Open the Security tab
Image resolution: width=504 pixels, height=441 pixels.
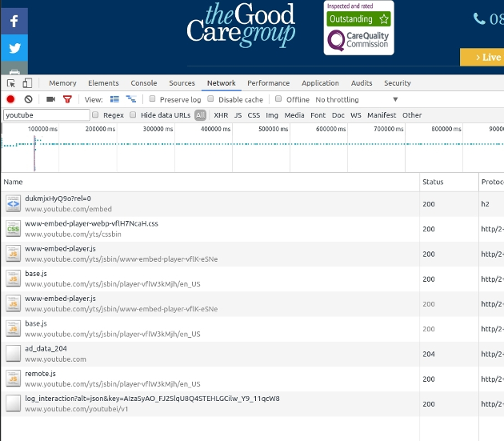(x=398, y=83)
